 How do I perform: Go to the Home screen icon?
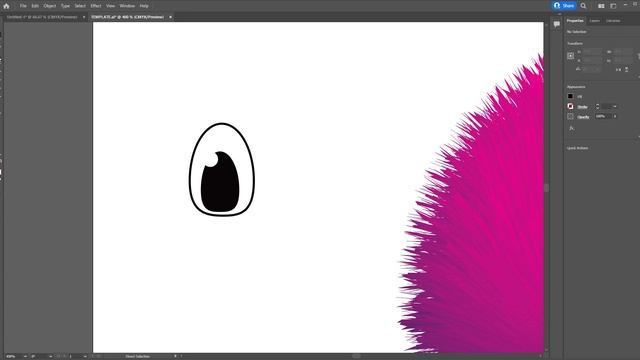point(6,6)
